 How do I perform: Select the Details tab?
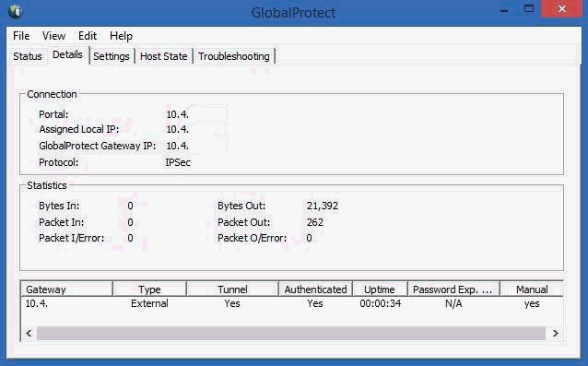[67, 54]
